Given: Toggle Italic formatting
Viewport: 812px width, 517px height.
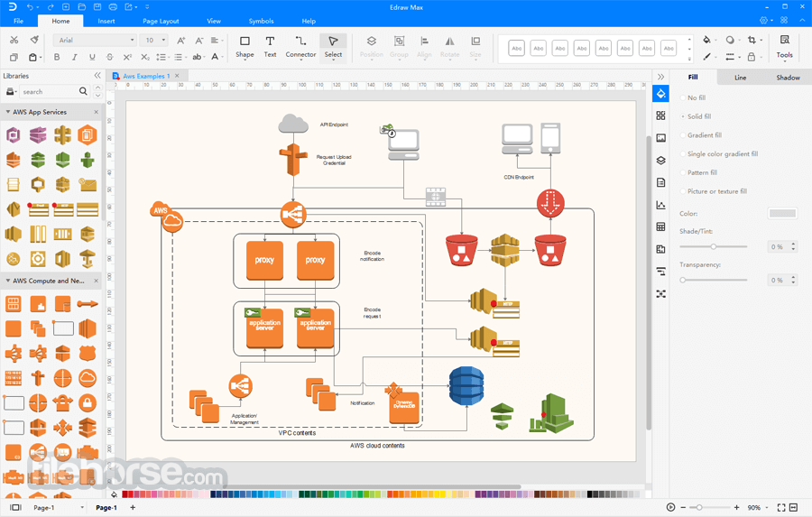Looking at the screenshot, I should pyautogui.click(x=75, y=57).
